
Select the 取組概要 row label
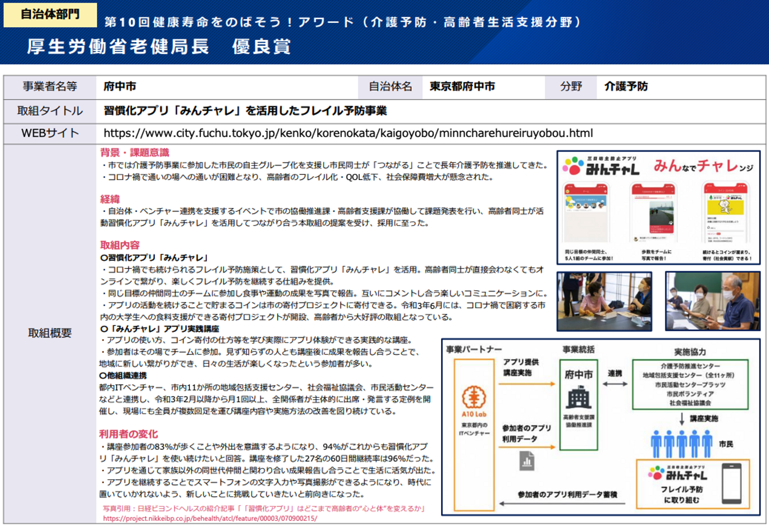click(50, 333)
